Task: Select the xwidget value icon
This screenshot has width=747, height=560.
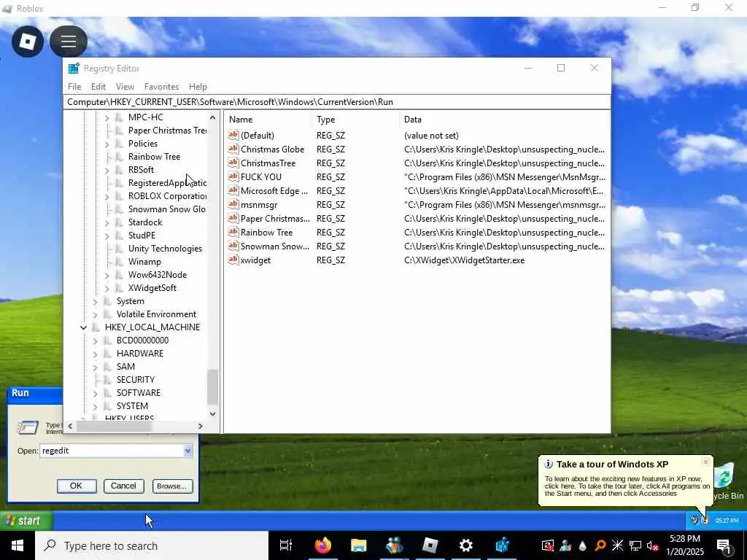Action: pyautogui.click(x=233, y=260)
